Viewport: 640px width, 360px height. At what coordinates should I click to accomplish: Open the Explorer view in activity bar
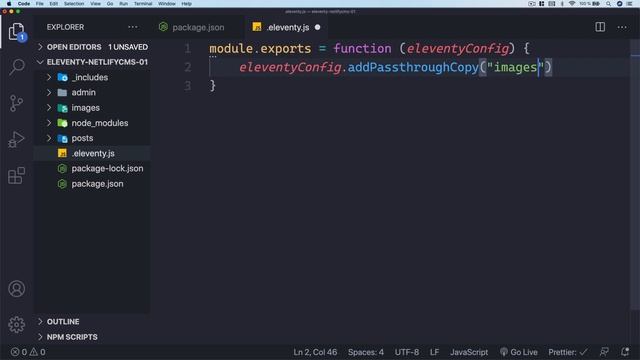click(x=16, y=32)
